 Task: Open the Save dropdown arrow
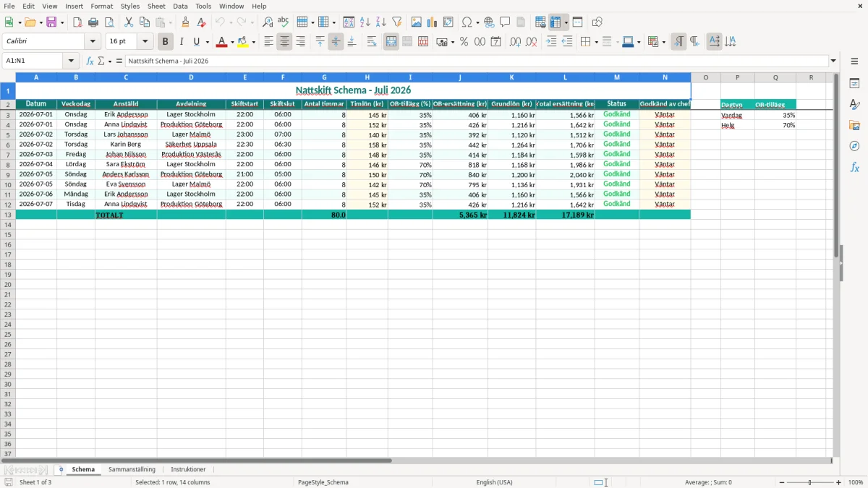click(62, 22)
